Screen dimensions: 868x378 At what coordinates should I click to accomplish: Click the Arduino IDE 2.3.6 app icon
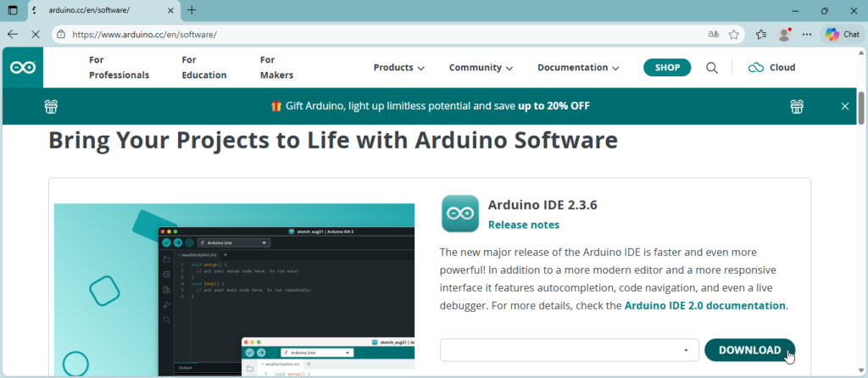coord(460,213)
